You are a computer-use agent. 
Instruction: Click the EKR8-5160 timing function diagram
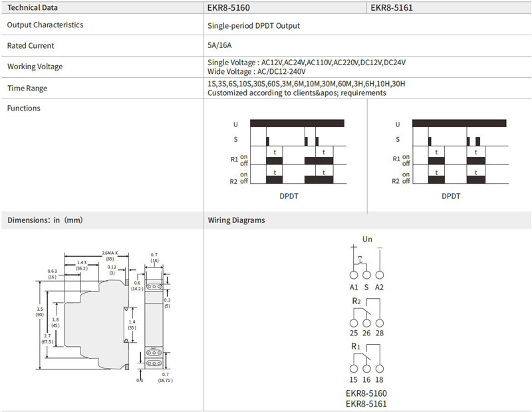click(289, 152)
